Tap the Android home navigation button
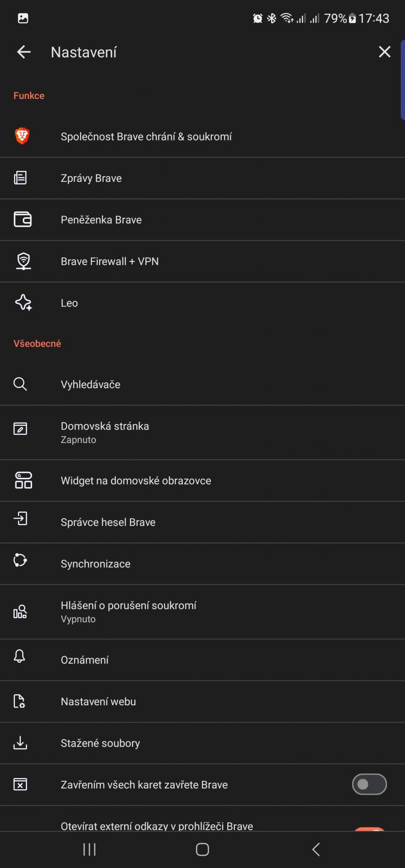This screenshot has height=868, width=405. click(x=202, y=849)
